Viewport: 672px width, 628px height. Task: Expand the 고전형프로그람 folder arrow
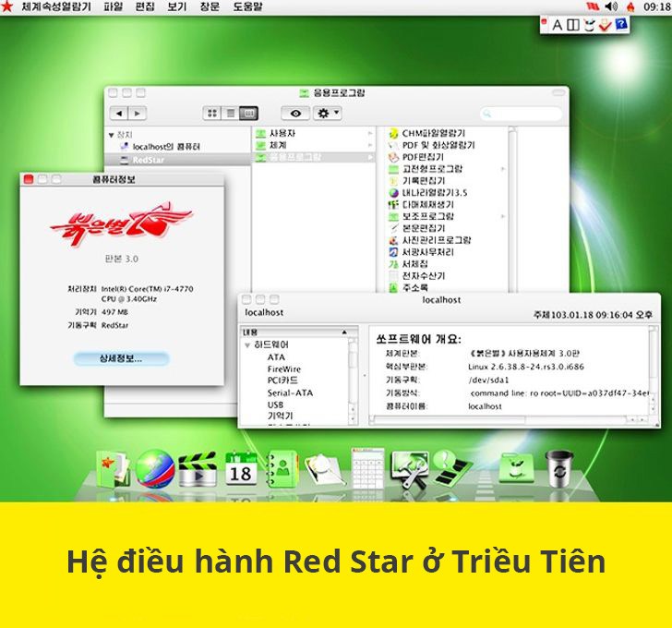pos(503,169)
